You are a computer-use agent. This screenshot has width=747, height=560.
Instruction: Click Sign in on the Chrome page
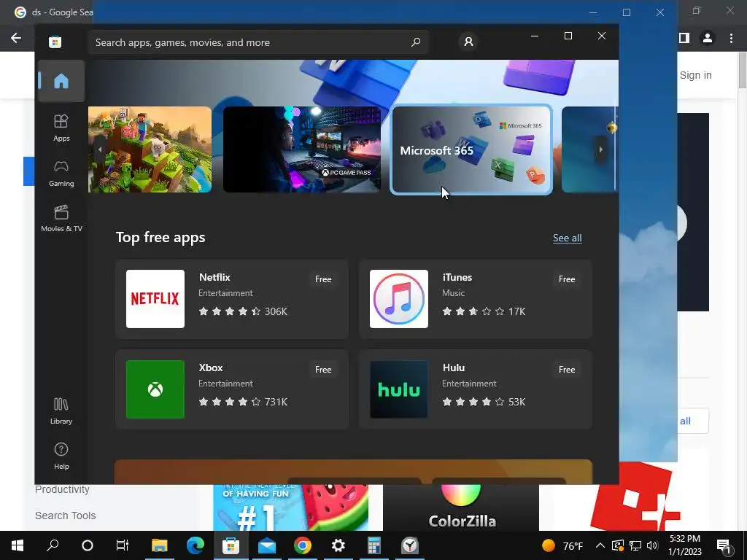point(695,75)
